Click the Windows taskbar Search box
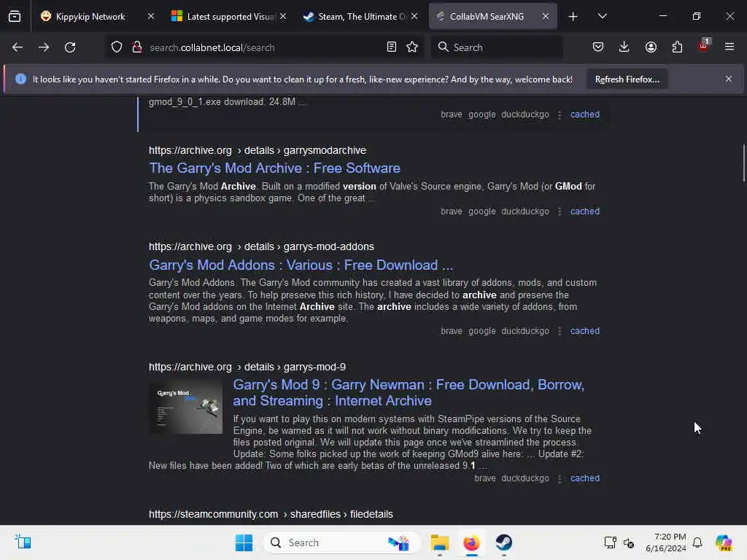This screenshot has height=560, width=747. point(341,542)
